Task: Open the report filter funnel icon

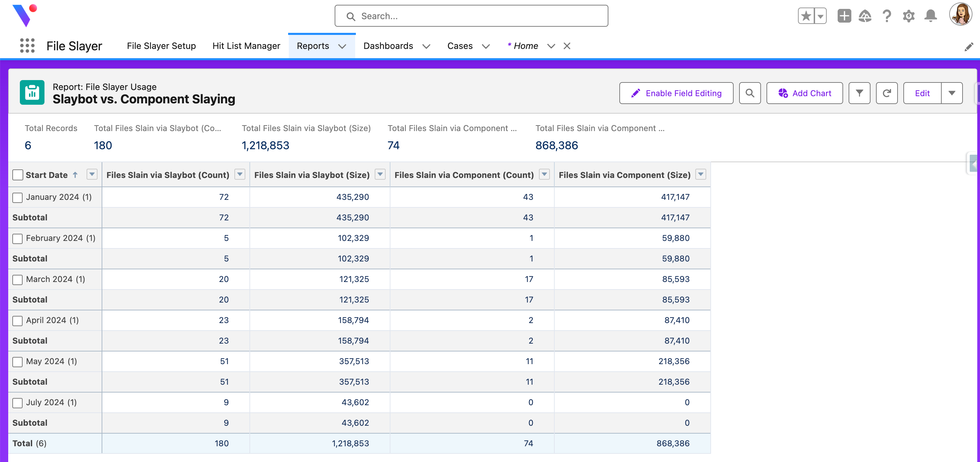Action: tap(859, 93)
